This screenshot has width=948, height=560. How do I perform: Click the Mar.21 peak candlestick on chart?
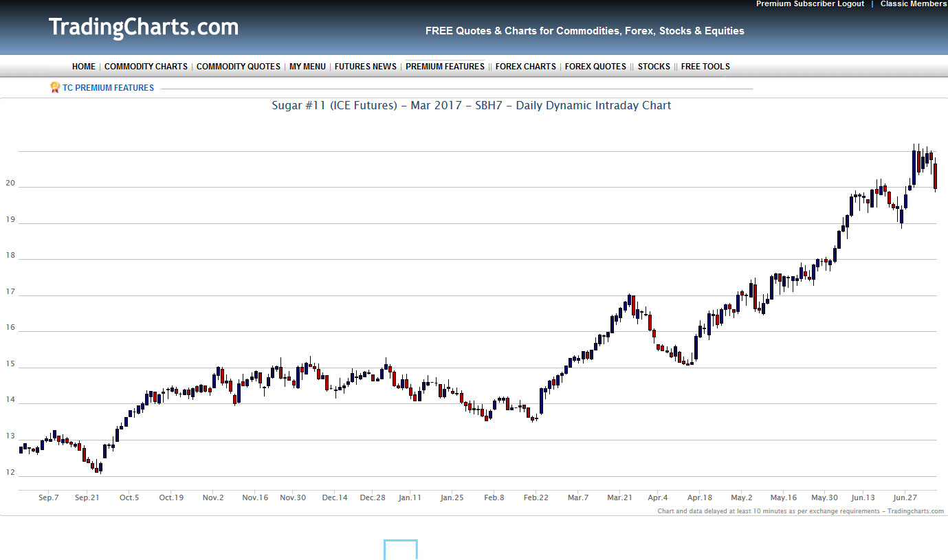(629, 301)
